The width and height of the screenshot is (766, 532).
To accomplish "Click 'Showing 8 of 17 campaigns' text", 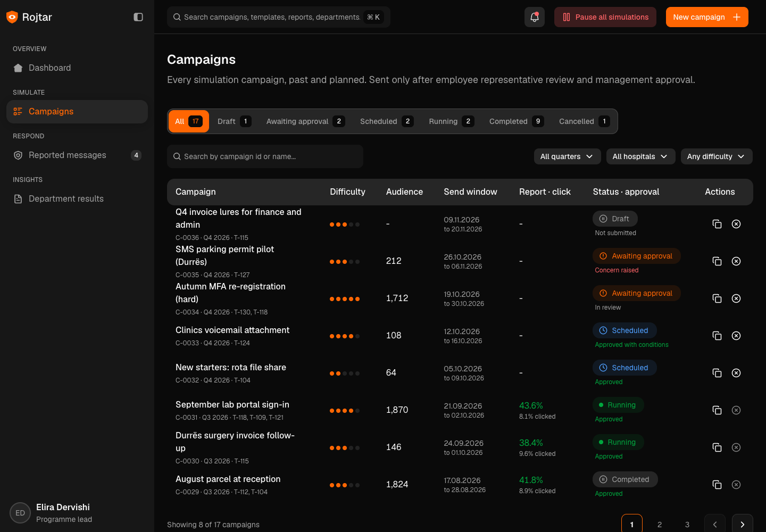I will coord(213,525).
